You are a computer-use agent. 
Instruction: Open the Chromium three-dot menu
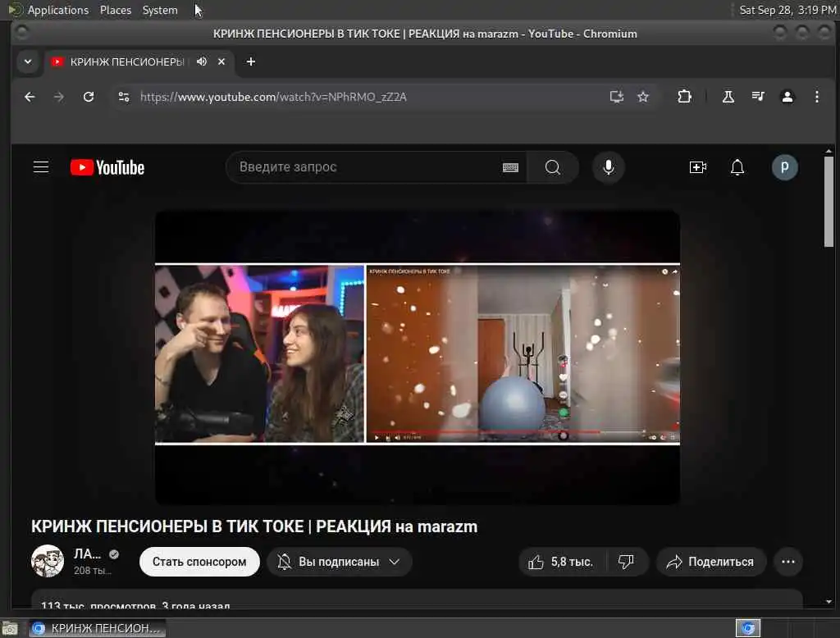pos(816,97)
